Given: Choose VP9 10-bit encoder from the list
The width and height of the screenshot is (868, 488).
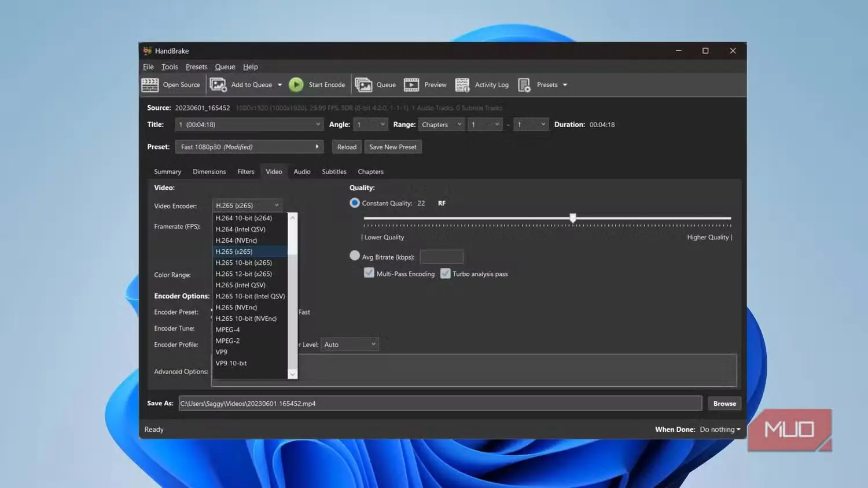Looking at the screenshot, I should [250, 363].
